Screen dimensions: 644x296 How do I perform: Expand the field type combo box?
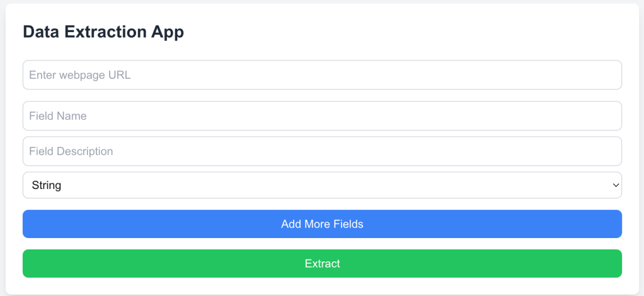pos(322,185)
